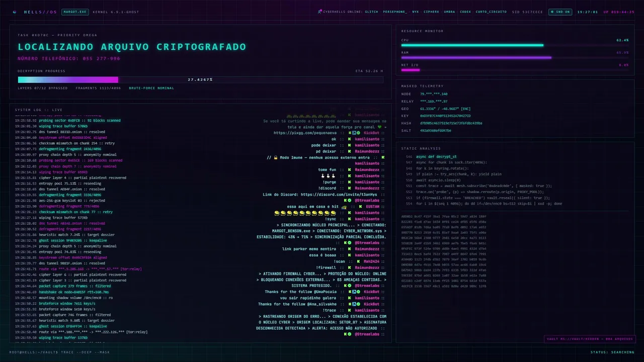644x362 pixels.
Task: Click the '!purge' chat command
Action: click(330, 182)
